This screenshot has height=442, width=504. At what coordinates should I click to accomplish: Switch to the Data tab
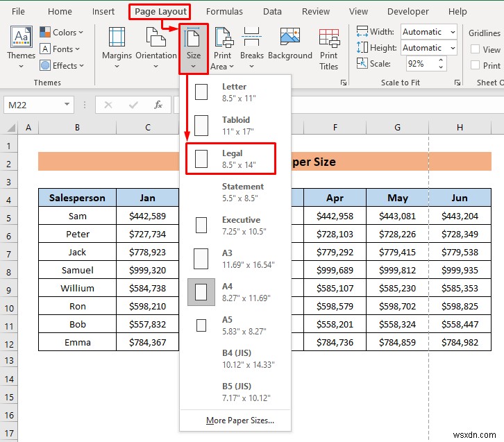point(272,12)
